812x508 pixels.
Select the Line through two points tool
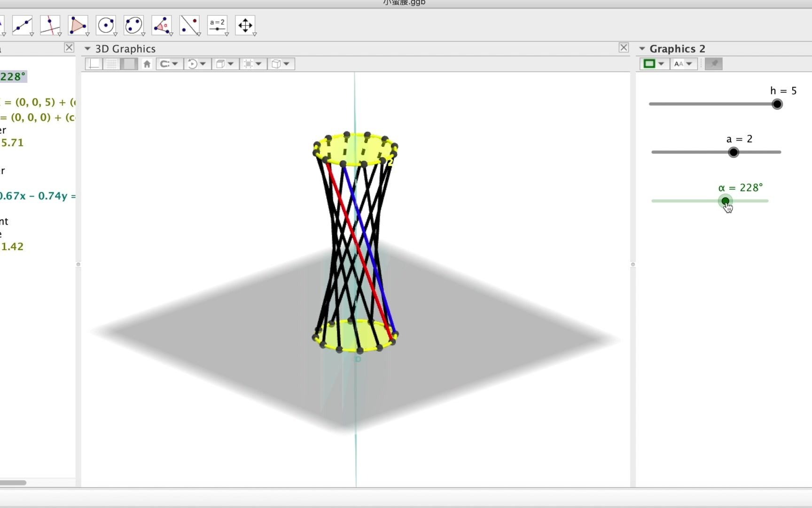coord(22,25)
